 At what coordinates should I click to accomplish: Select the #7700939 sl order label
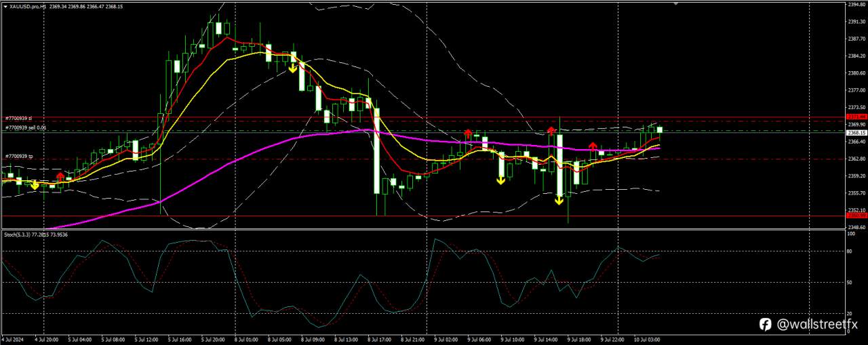point(19,118)
